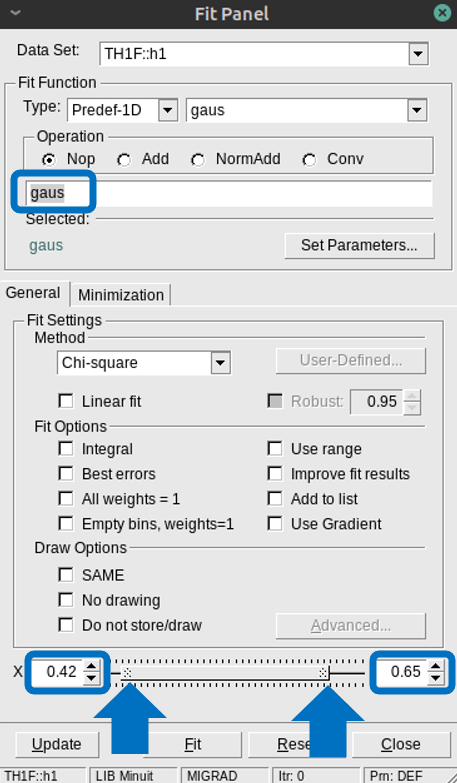Viewport: 457px width, 783px height.
Task: Expand the Predef-1D type dropdown
Action: point(168,110)
